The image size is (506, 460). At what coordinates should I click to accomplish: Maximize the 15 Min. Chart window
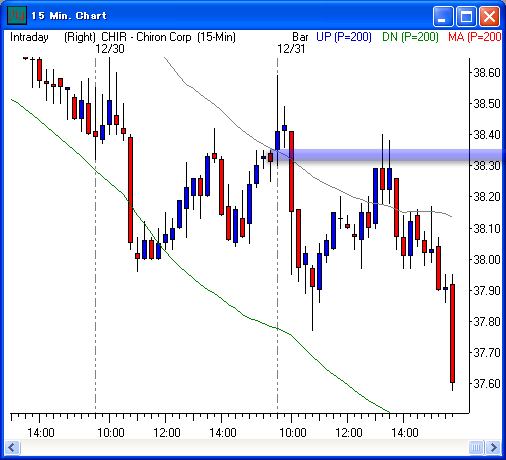466,16
